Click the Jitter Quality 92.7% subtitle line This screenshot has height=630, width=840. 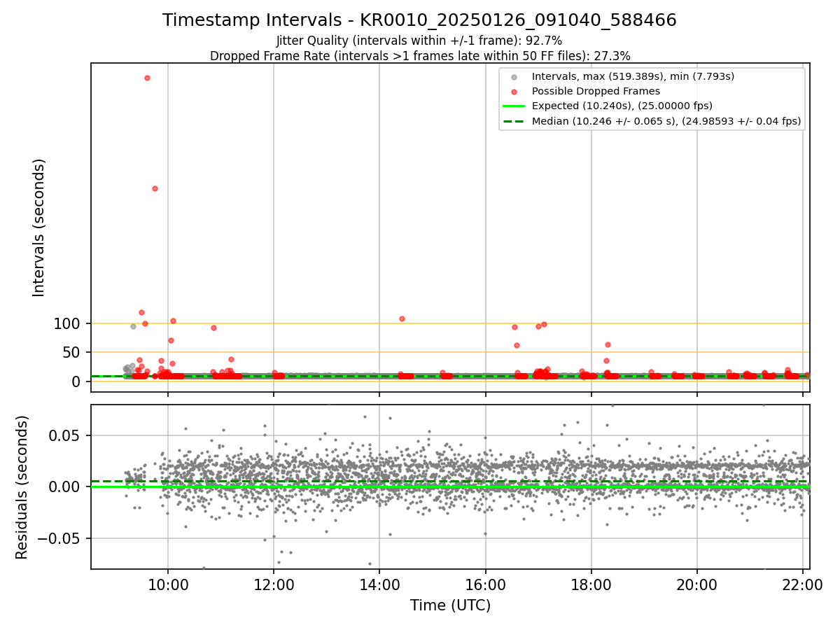[x=419, y=41]
